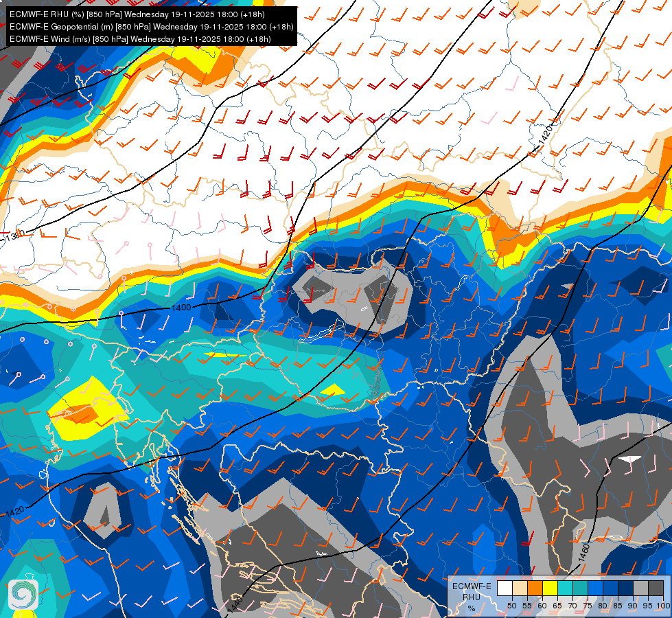Click the 1460 geopotential contour label

[x=584, y=553]
